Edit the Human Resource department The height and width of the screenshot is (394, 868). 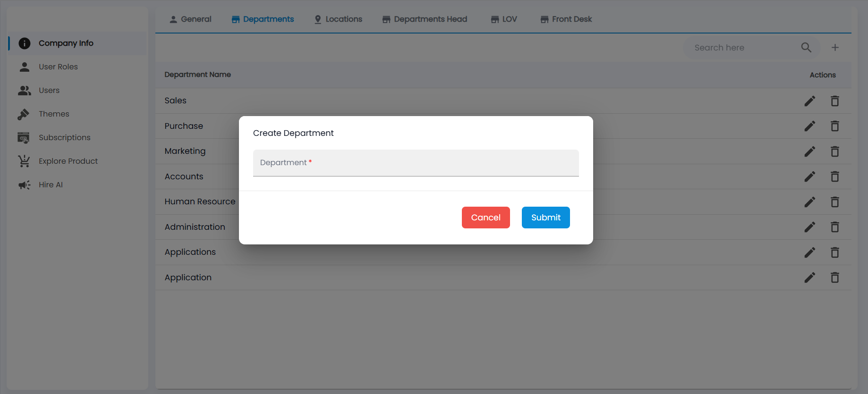tap(810, 202)
